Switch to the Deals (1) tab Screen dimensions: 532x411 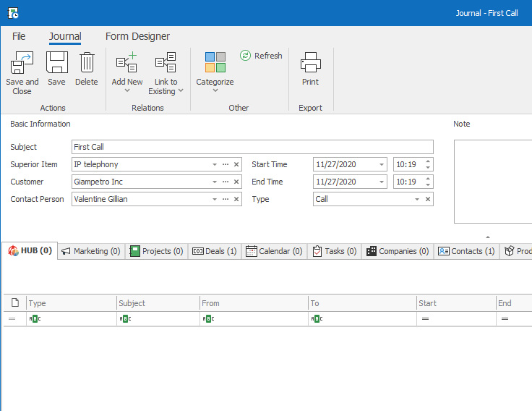pos(215,251)
